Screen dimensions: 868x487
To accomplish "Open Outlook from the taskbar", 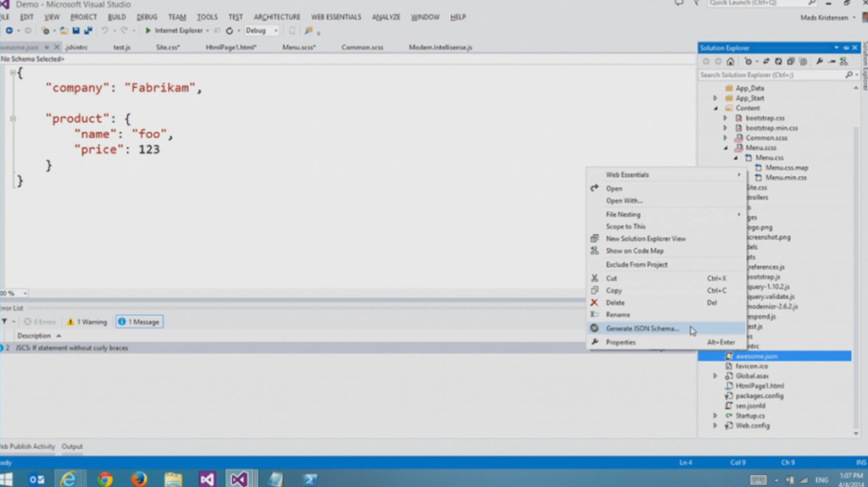I will point(36,479).
